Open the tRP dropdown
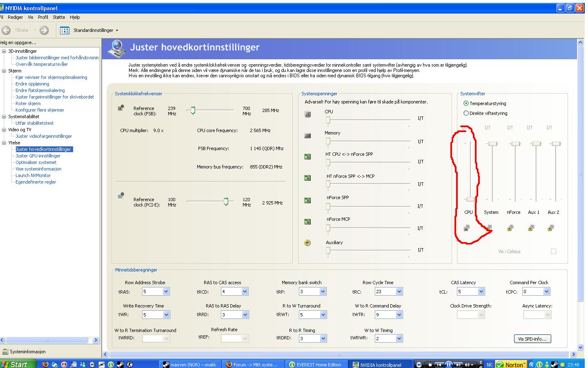This screenshot has width=588, height=368. tap(323, 292)
